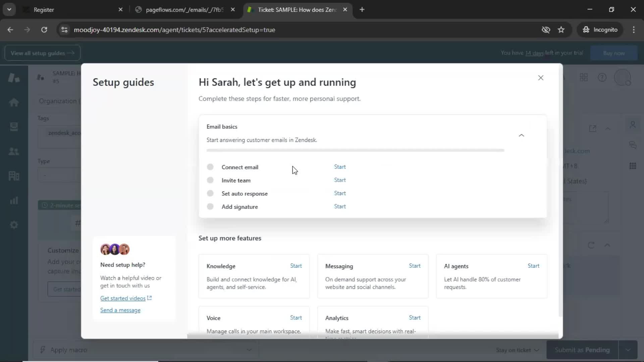
Task: Collapse the customer details panel chevron
Action: [x=608, y=129]
